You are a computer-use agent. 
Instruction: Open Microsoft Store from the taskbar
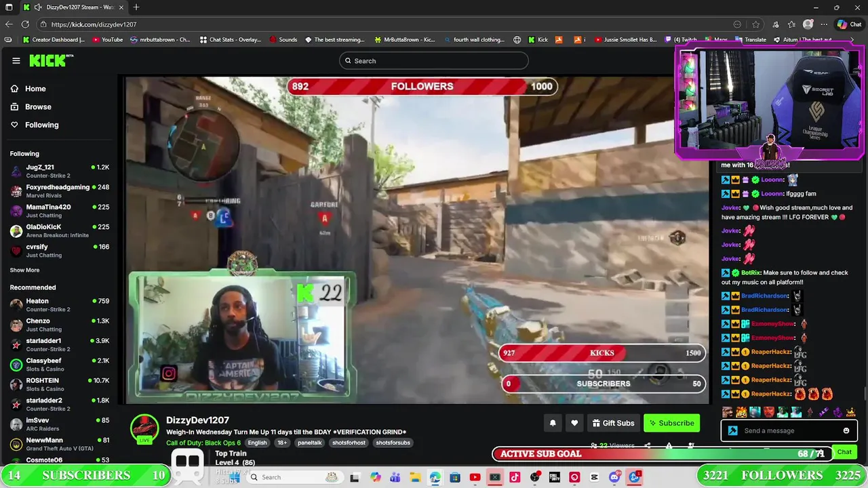pyautogui.click(x=456, y=477)
